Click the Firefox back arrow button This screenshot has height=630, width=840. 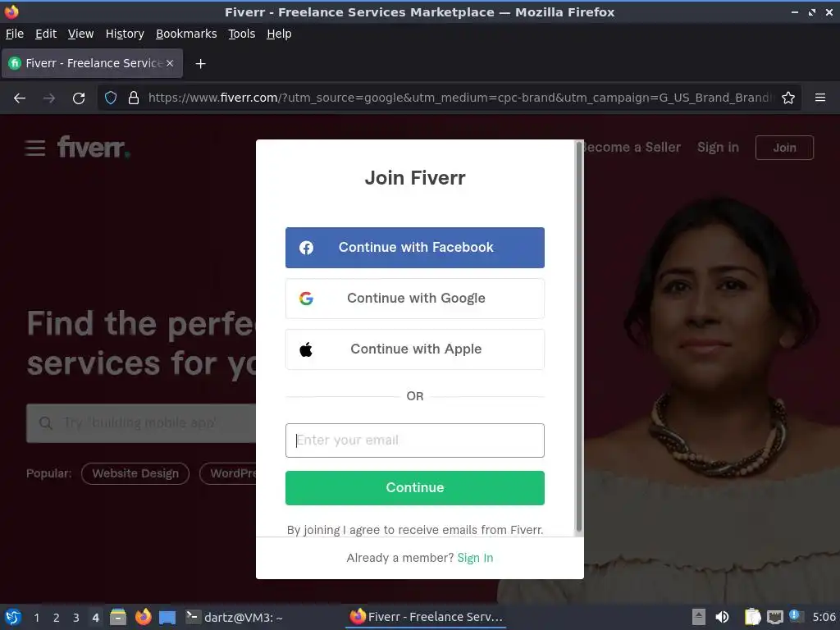[x=20, y=98]
